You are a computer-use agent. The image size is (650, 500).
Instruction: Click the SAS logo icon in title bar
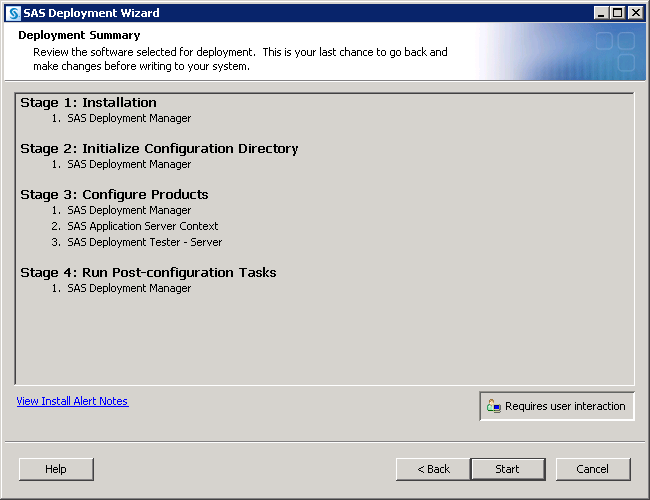pyautogui.click(x=13, y=13)
